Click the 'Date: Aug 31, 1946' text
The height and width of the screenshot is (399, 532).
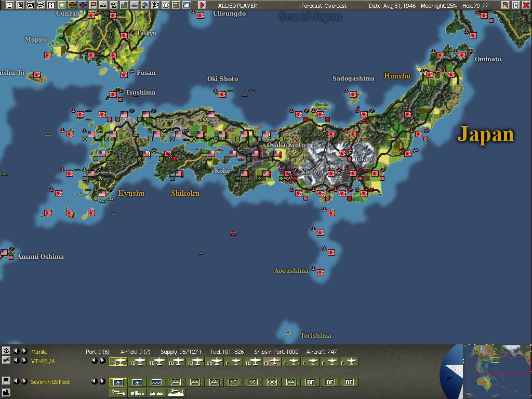coord(392,6)
